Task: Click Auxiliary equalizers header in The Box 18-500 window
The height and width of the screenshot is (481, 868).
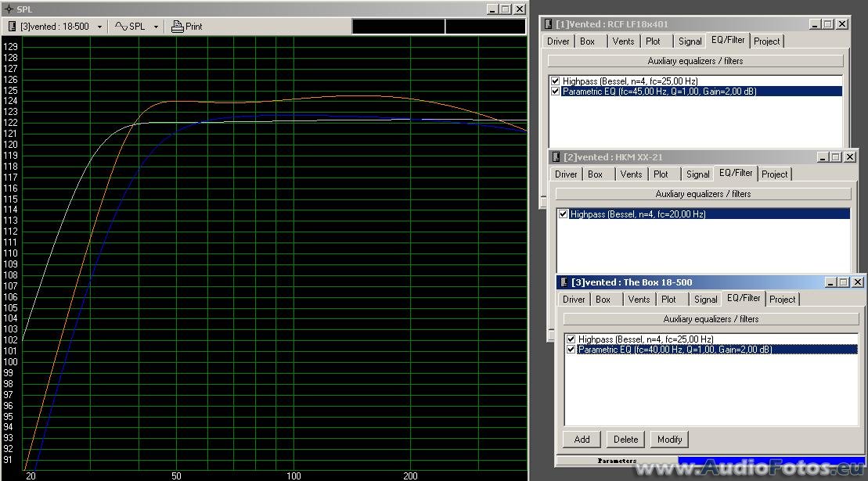Action: click(x=711, y=318)
